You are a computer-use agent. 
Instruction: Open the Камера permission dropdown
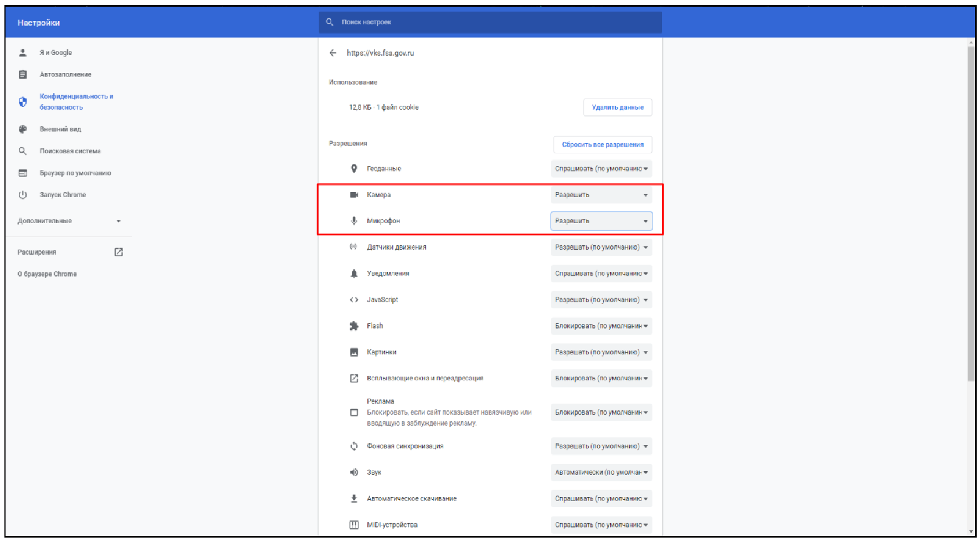click(x=601, y=195)
